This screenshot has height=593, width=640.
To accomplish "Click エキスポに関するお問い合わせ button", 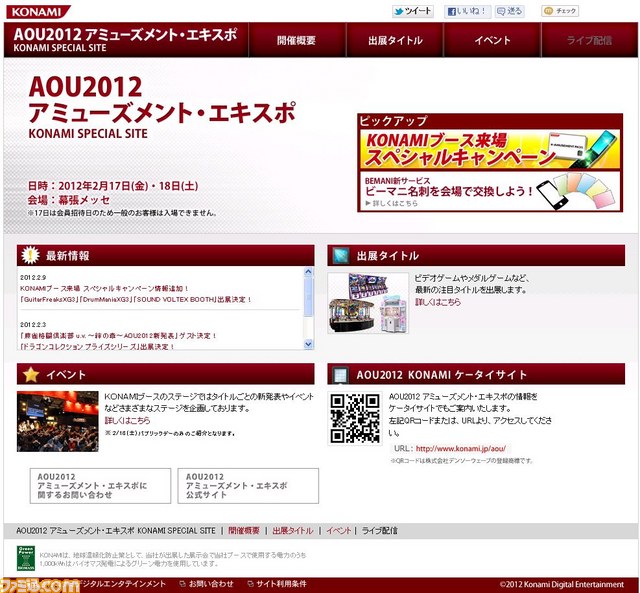I will click(100, 486).
